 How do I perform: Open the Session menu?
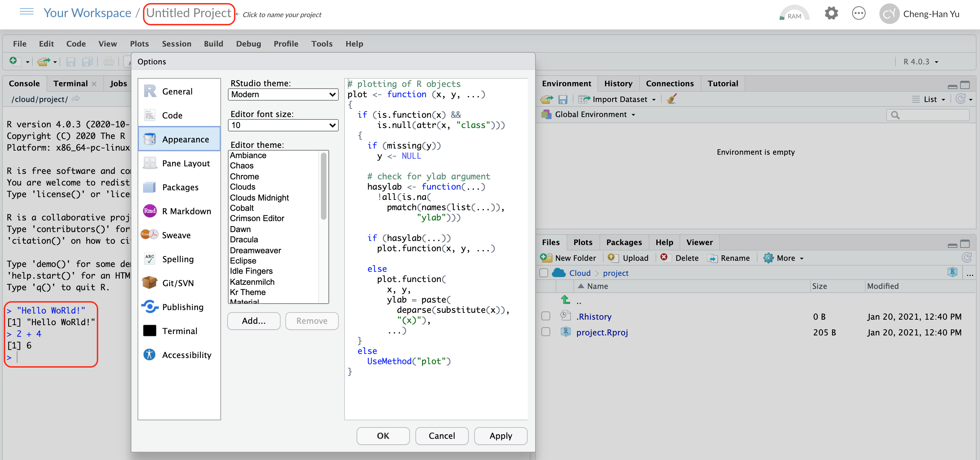176,44
